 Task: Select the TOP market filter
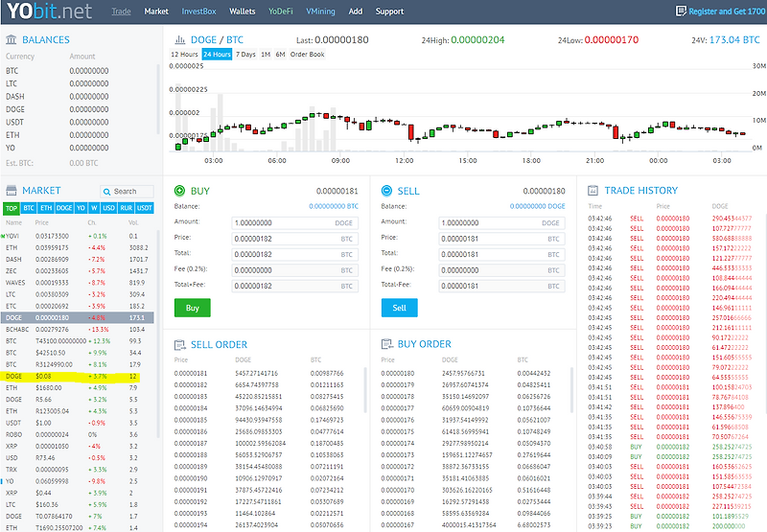[x=12, y=208]
